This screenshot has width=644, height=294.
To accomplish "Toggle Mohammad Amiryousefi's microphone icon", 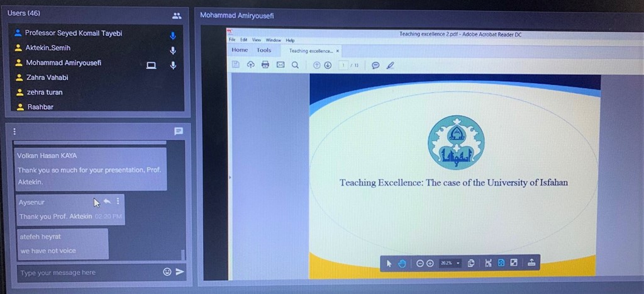I will pyautogui.click(x=174, y=65).
